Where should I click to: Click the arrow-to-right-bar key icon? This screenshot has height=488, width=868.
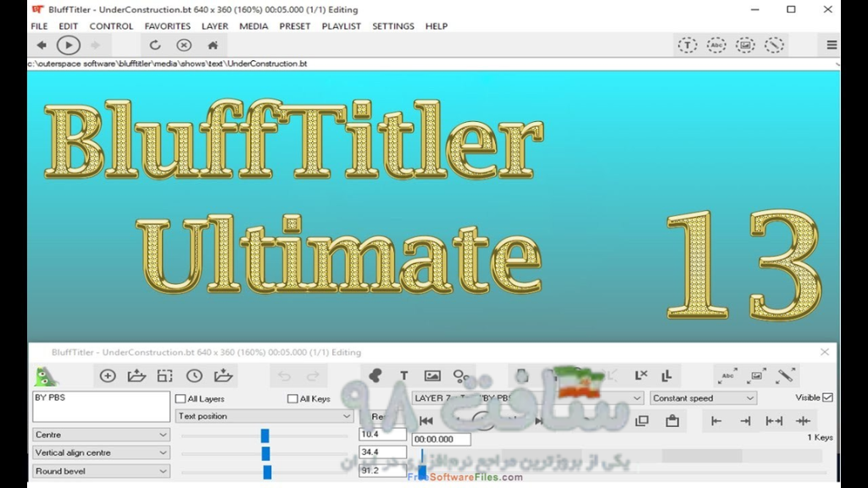745,421
